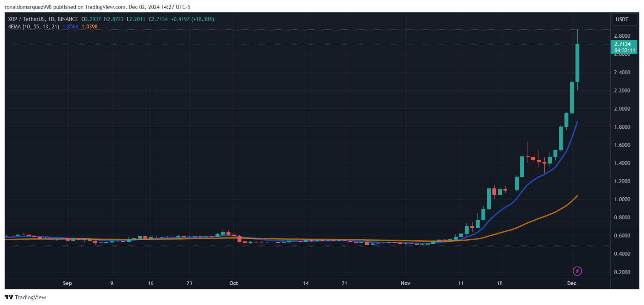Click the 1.0000 price scale label
644x305 pixels.
(x=622, y=199)
